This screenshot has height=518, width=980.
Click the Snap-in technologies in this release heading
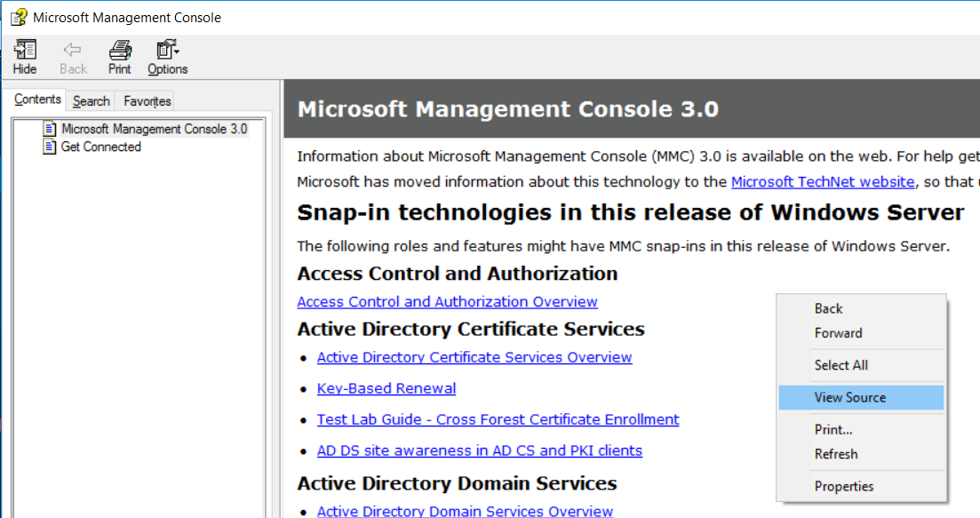[631, 212]
